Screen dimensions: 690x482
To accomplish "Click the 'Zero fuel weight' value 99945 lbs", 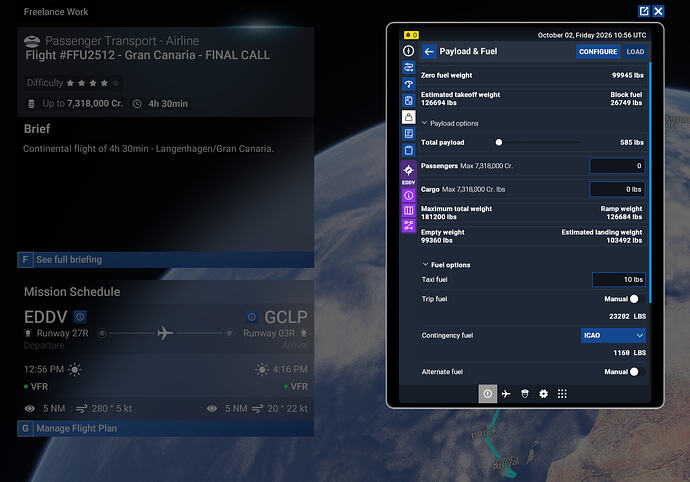I will click(628, 75).
